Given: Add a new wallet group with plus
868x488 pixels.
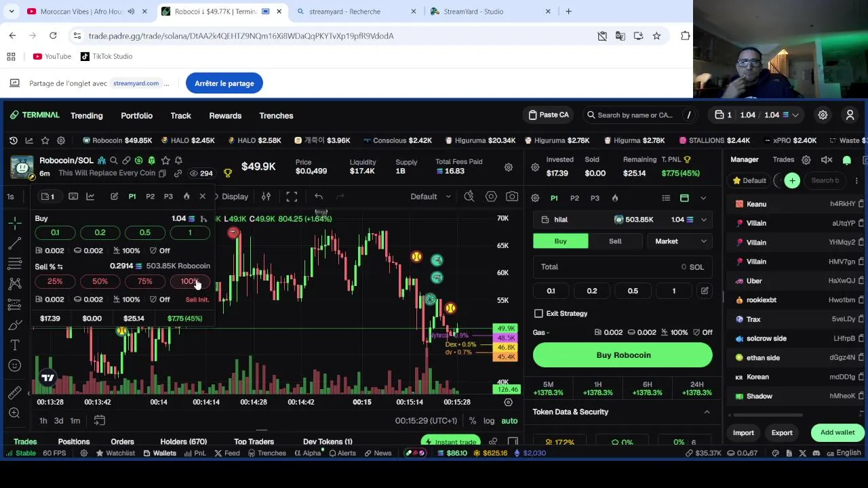Looking at the screenshot, I should pyautogui.click(x=792, y=180).
